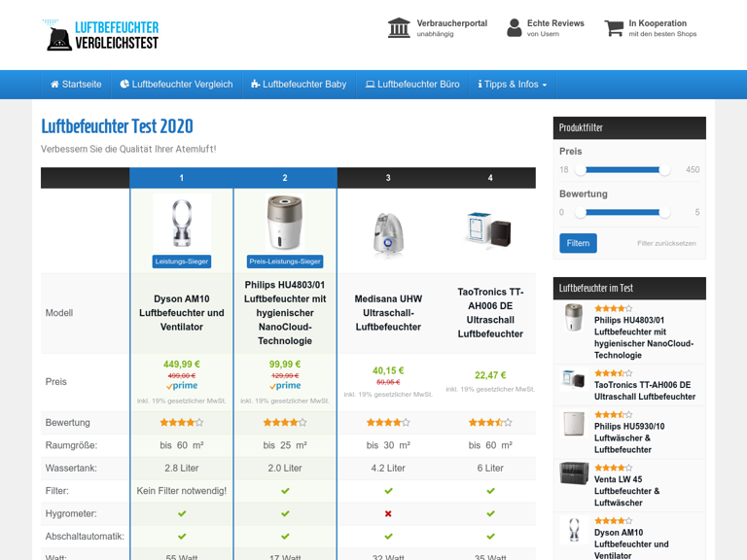Click the Luftbefeuchter Vergleichstest logo
This screenshot has height=560, width=747.
[x=101, y=35]
